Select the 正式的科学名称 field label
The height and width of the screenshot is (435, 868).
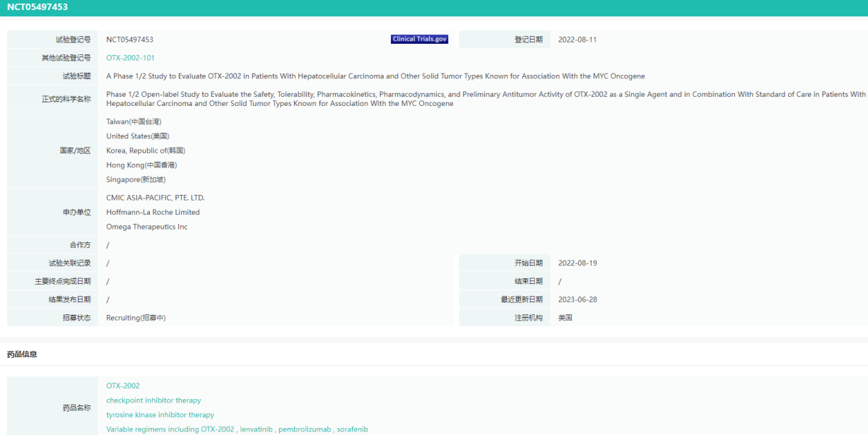click(x=66, y=99)
